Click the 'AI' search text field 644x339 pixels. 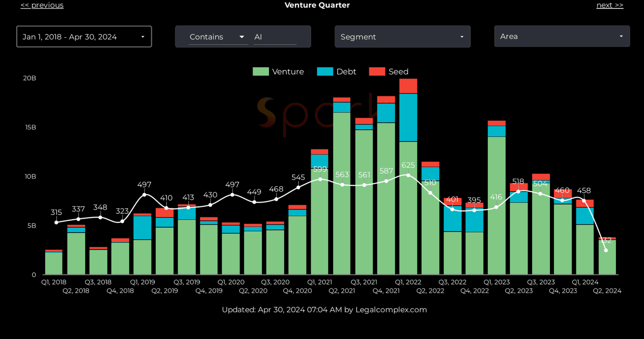click(x=274, y=37)
